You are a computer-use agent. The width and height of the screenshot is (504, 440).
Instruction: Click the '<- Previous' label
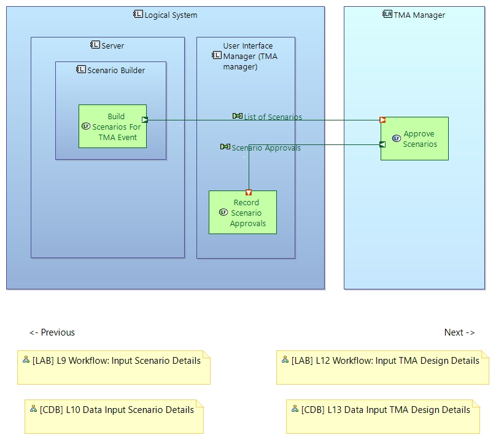(x=52, y=332)
